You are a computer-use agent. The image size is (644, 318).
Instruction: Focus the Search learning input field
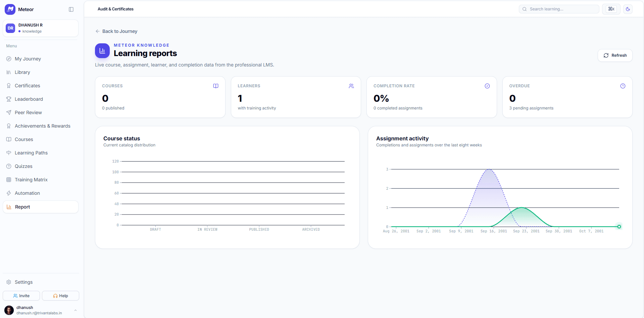tap(559, 9)
